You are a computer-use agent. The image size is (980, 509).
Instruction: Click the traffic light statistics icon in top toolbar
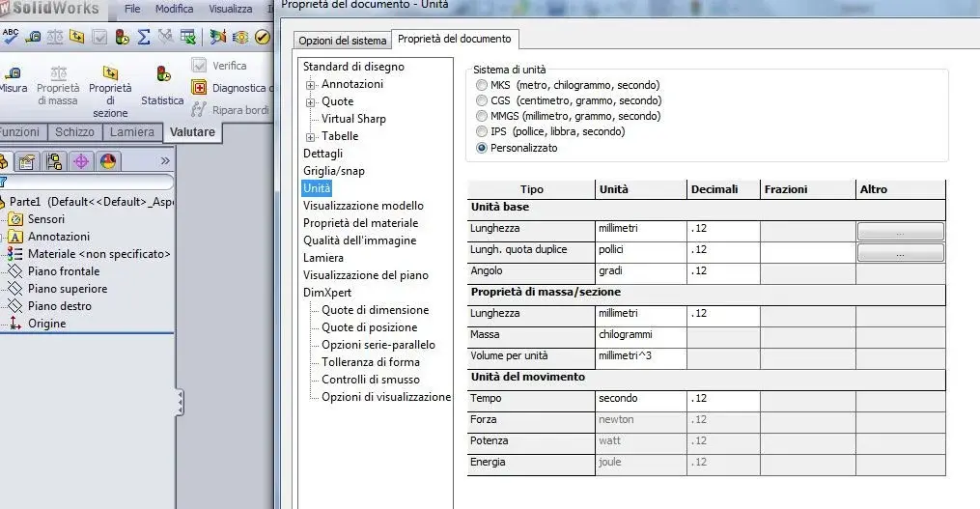tap(122, 37)
